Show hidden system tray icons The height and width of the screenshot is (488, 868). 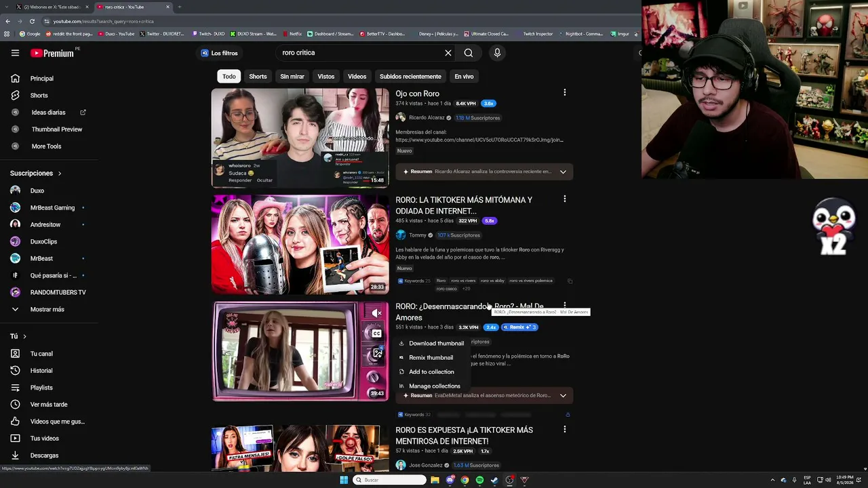tap(772, 480)
